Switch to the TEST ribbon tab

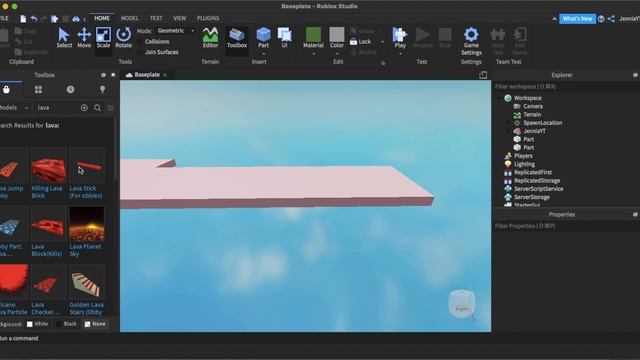(x=156, y=18)
